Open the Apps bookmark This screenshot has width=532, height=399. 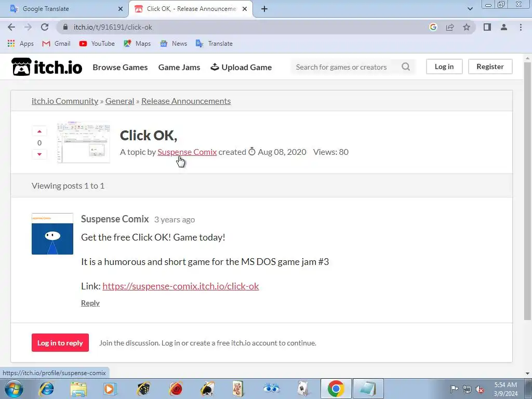[x=20, y=44]
